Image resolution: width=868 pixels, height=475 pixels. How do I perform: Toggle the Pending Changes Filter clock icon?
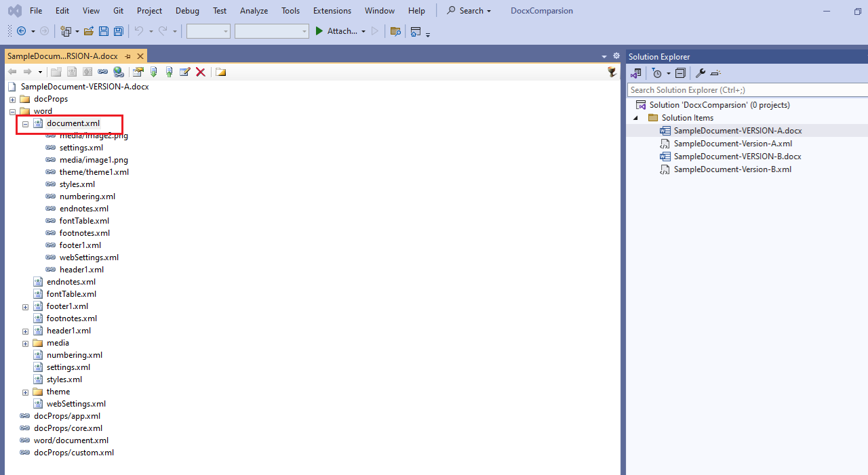[x=656, y=73]
